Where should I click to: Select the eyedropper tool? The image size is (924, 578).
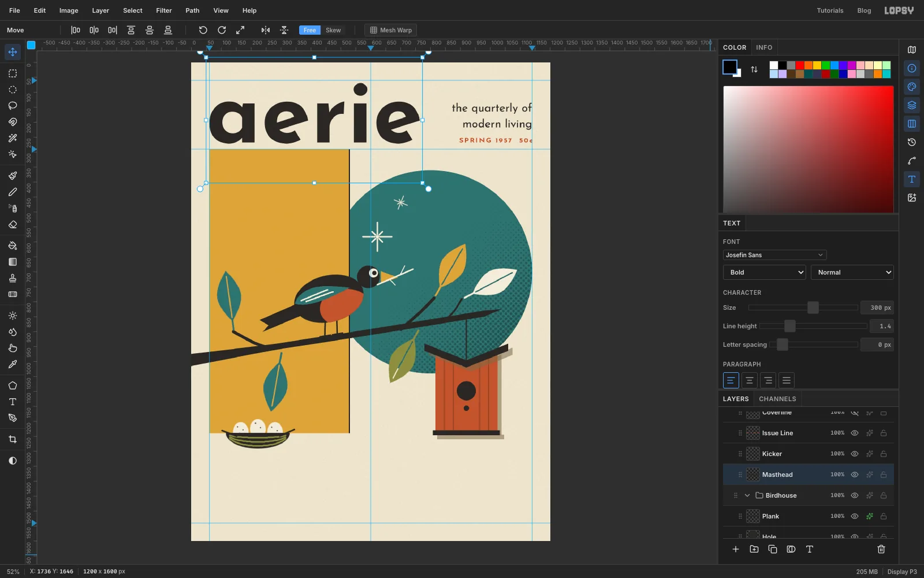click(x=13, y=364)
